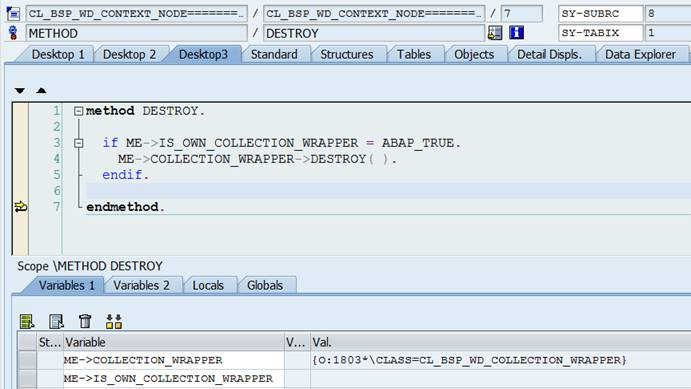691x389 pixels.
Task: Click the trash delete icon in variables toolbar
Action: 85,321
